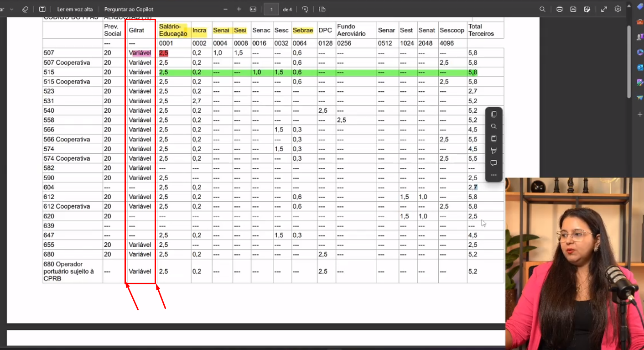
Task: Click the code '0001' cell
Action: point(166,43)
